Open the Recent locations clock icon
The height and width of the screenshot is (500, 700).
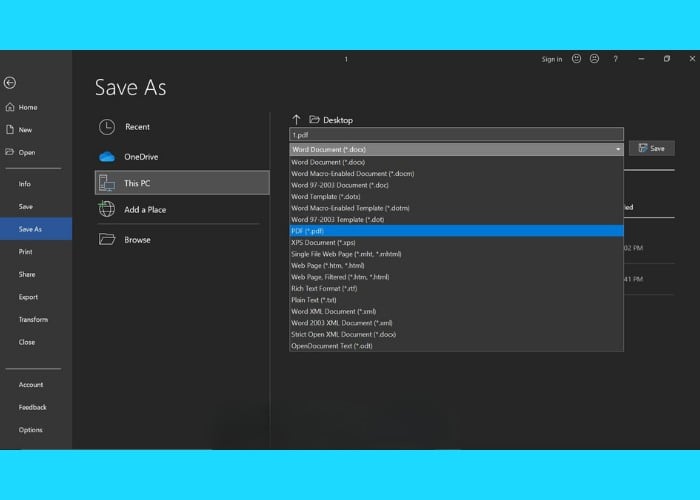(107, 127)
